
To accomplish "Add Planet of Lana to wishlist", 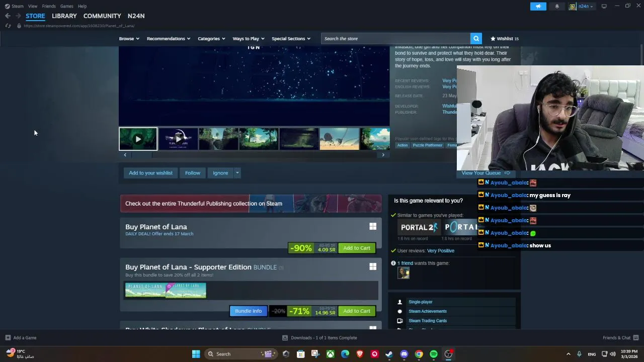I will 150,173.
